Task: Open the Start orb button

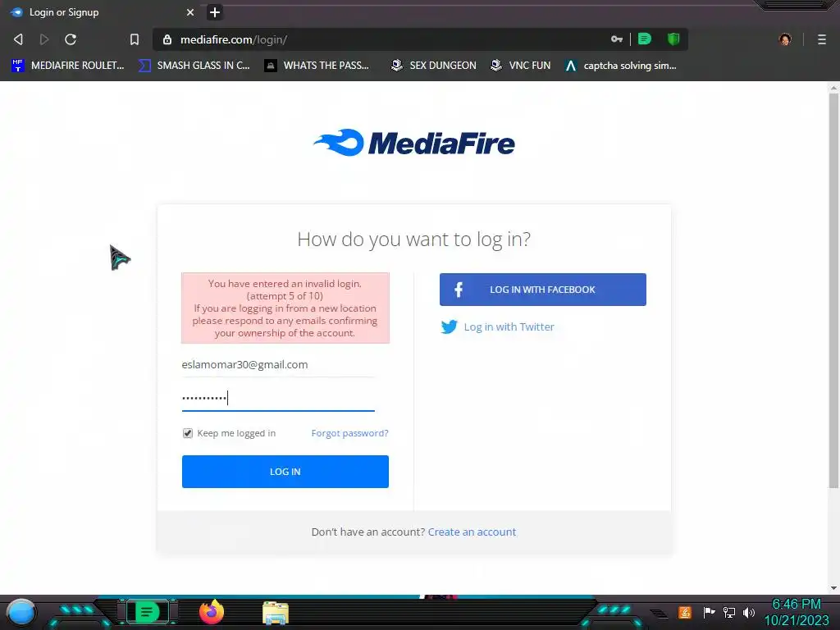Action: coord(21,612)
